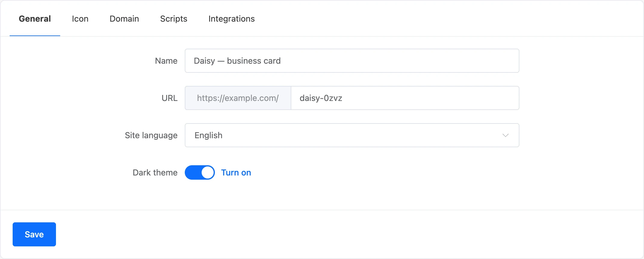644x259 pixels.
Task: Click the "Name" field label
Action: [166, 61]
